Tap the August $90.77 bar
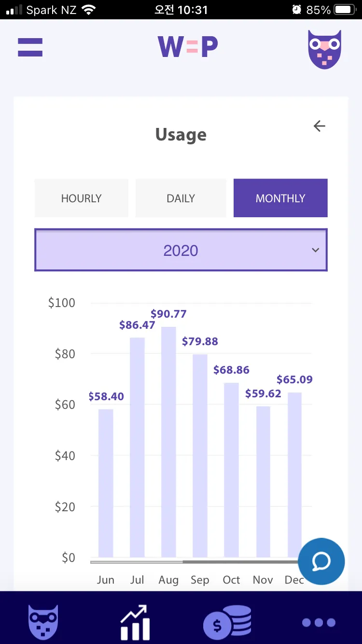Viewport: 362px width, 644px height. (x=168, y=442)
